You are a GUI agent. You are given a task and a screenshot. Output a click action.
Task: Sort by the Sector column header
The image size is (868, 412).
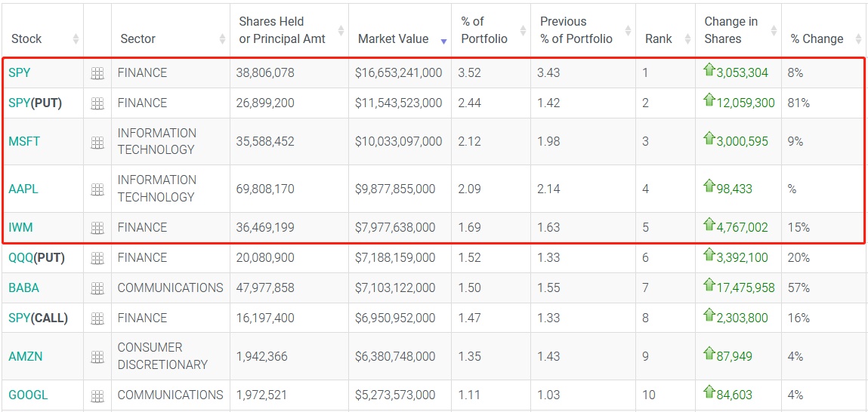tap(137, 38)
